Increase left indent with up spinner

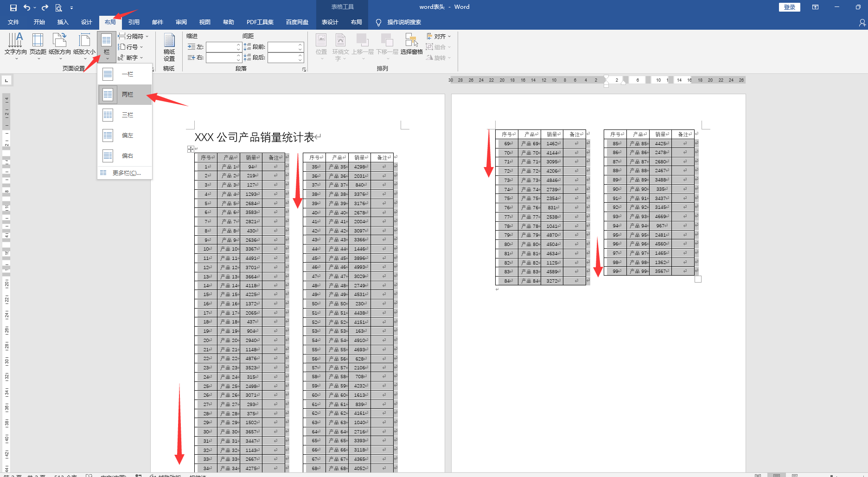click(x=238, y=45)
